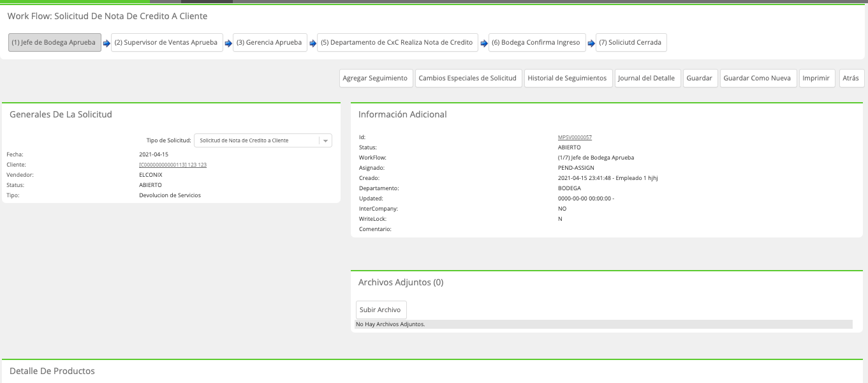The width and height of the screenshot is (868, 383).
Task: Go to step (2) Supervisor de Ventas Aprueba
Action: [x=167, y=43]
